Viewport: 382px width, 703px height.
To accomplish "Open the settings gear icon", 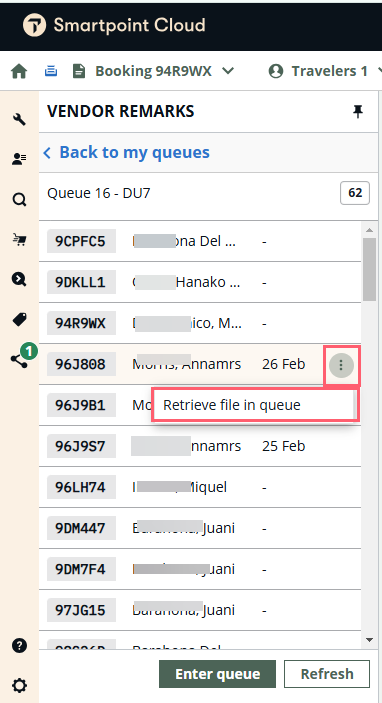I will [19, 685].
